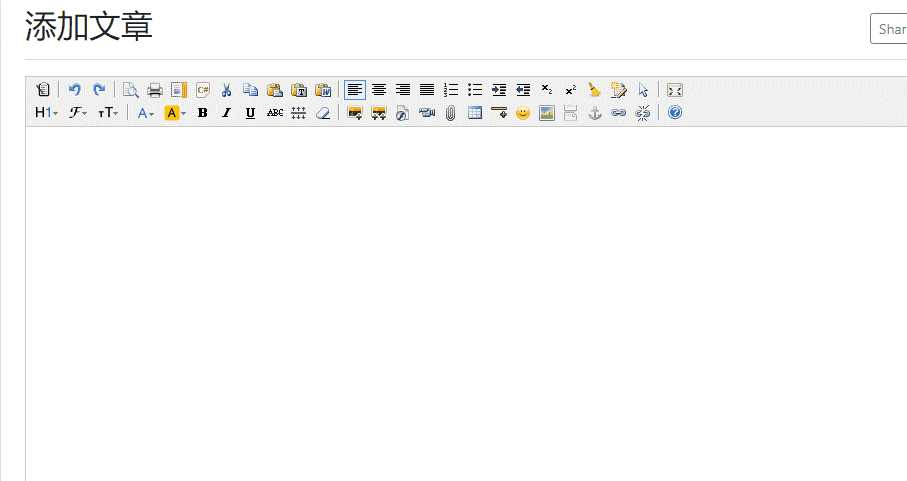
Task: Insert a video or audio media file
Action: coord(427,113)
